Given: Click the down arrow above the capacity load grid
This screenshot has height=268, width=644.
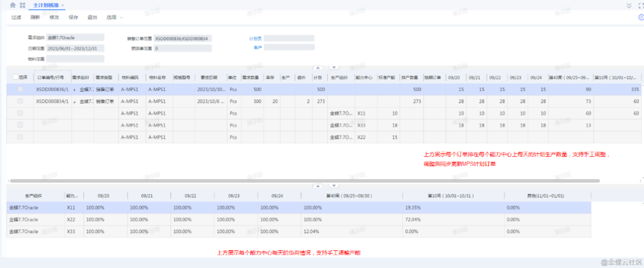Looking at the screenshot, I should pos(335,185).
